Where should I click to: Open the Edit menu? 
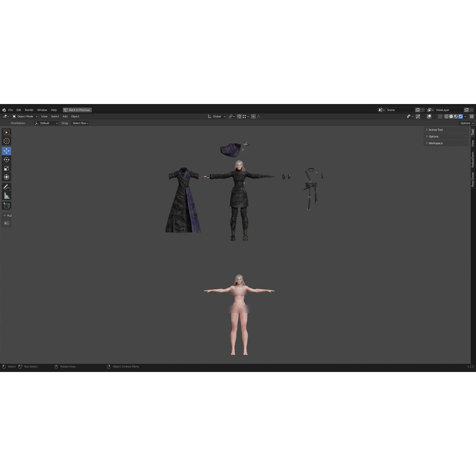pyautogui.click(x=19, y=110)
